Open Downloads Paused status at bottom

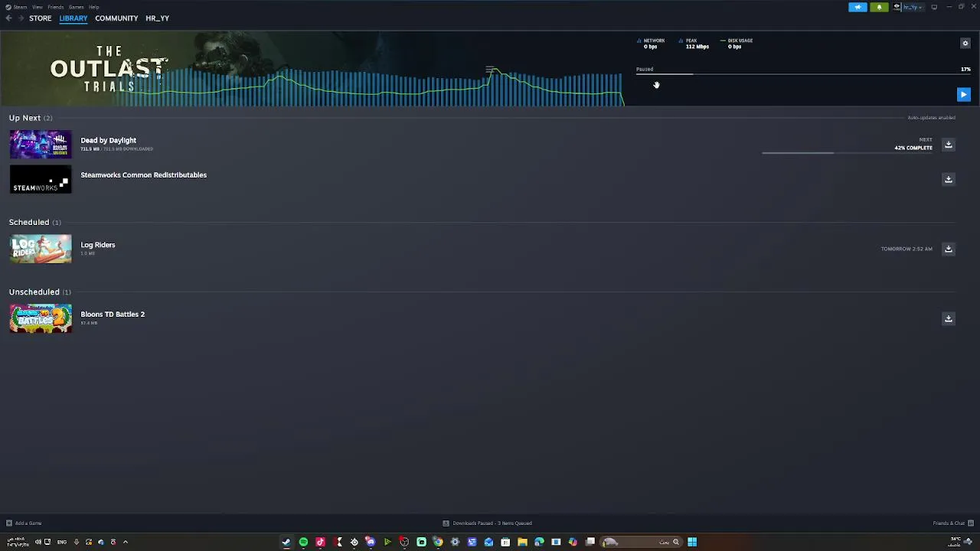click(487, 523)
